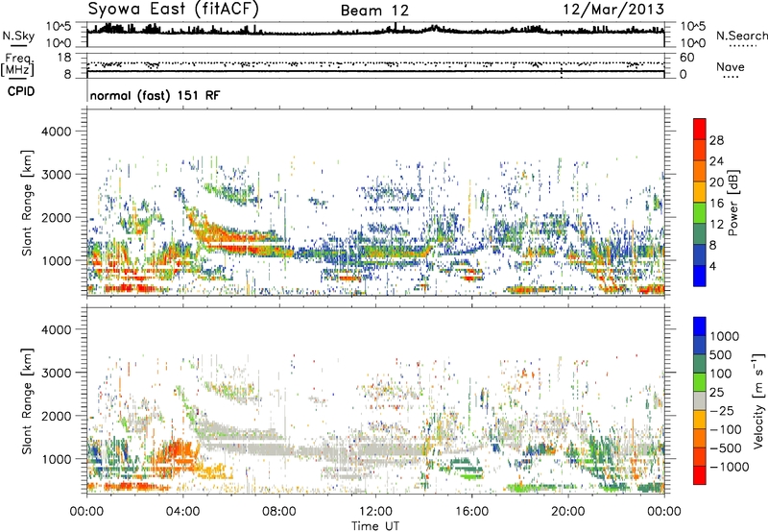Click the '18' frequency axis tick
This screenshot has width=768, height=532.
[64, 58]
